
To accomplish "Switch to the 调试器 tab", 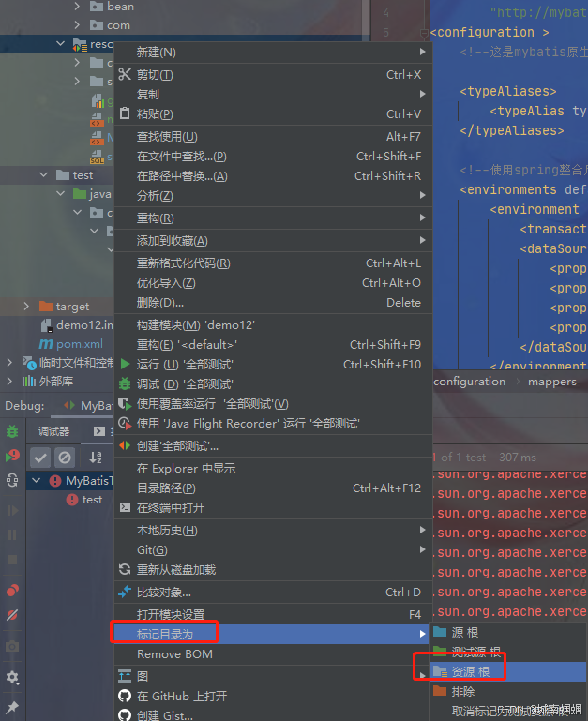I will click(x=53, y=431).
